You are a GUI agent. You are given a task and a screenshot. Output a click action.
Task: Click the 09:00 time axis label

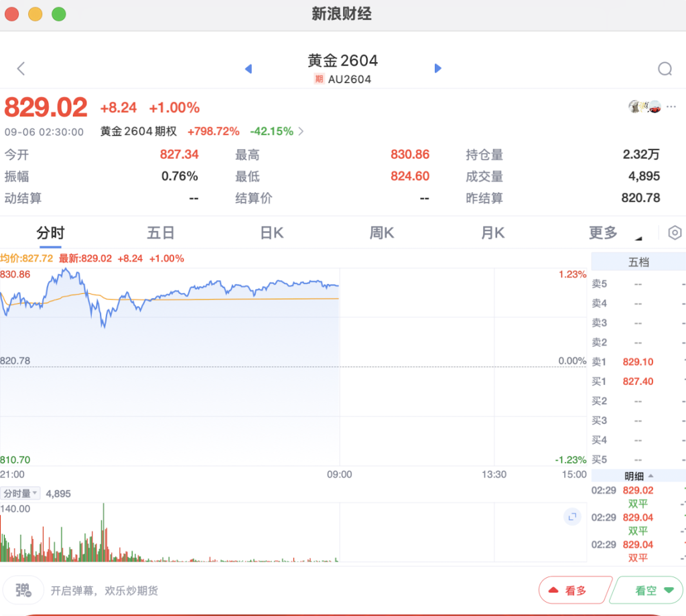[x=340, y=474]
